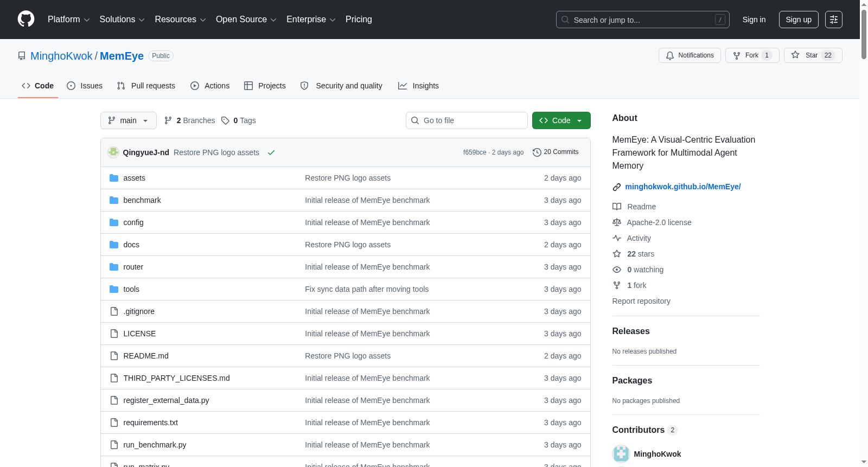The image size is (868, 467).
Task: Click the link icon beside website URL
Action: (x=617, y=187)
